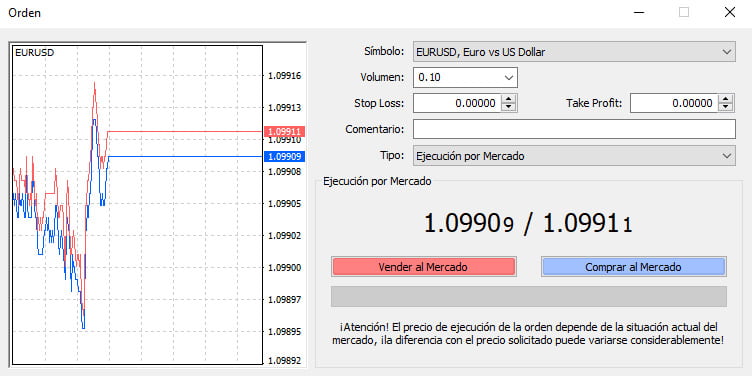Click the 1.09913 price axis label

click(284, 108)
